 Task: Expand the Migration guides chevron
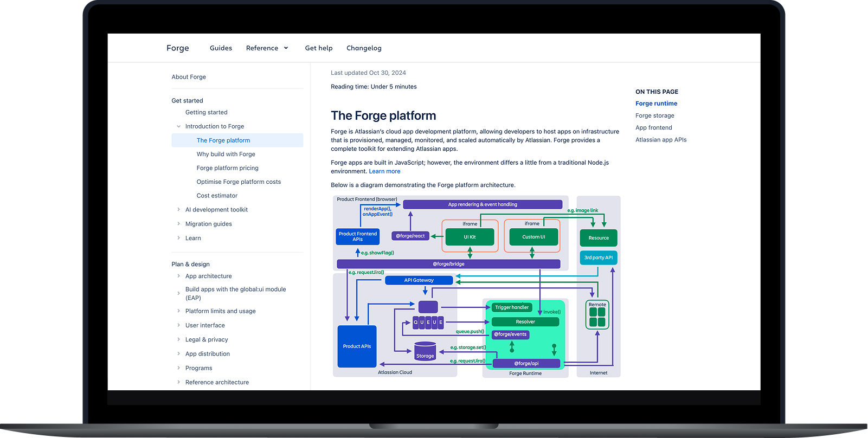[x=178, y=224]
